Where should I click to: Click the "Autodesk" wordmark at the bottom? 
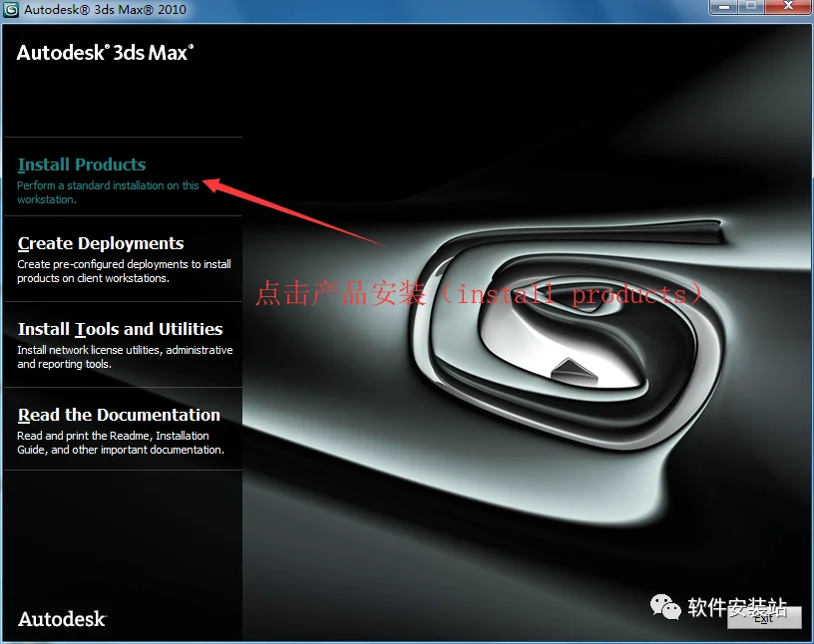click(x=62, y=618)
